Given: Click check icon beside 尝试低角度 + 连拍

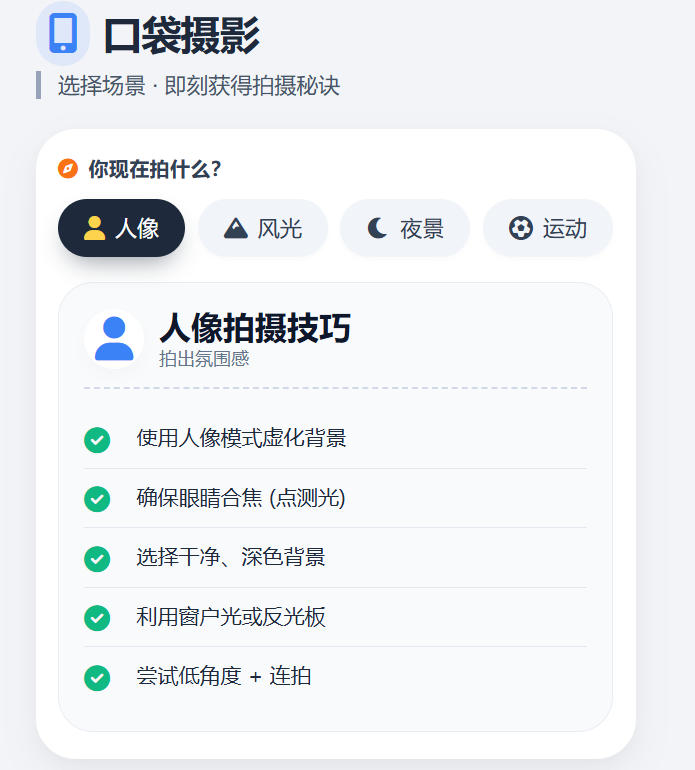Looking at the screenshot, I should [x=97, y=678].
